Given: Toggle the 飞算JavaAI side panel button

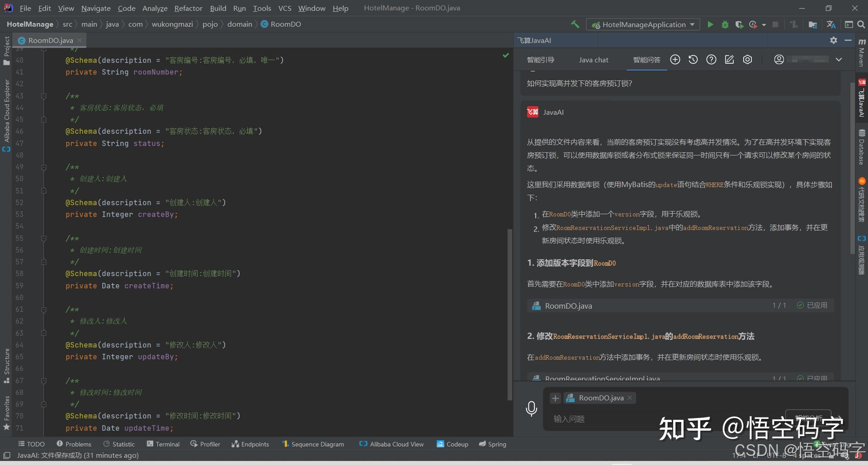Looking at the screenshot, I should pyautogui.click(x=862, y=99).
